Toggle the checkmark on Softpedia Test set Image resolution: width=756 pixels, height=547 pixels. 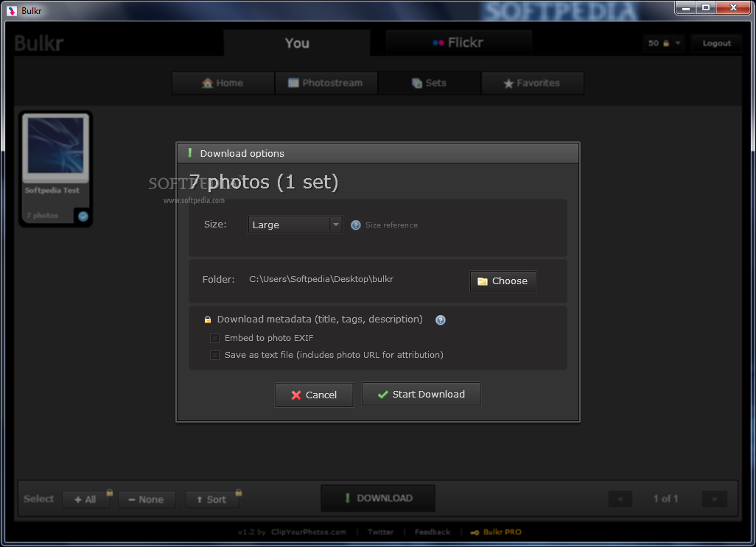[83, 216]
